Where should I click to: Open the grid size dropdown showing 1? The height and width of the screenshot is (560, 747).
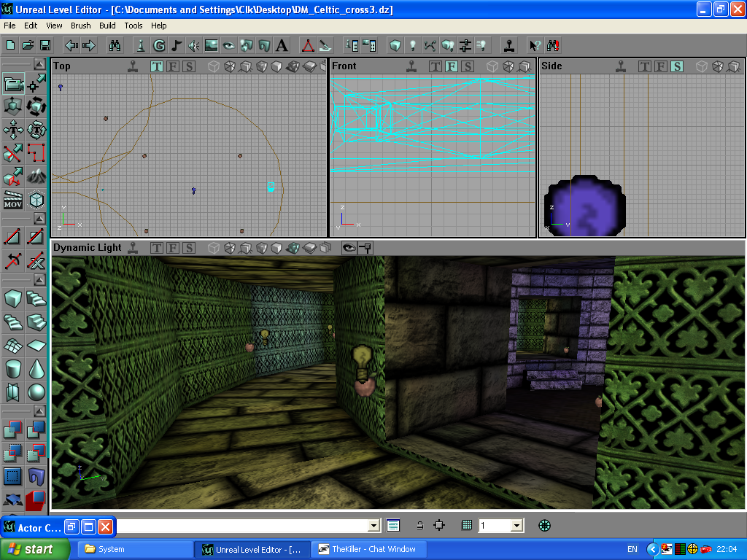(x=516, y=526)
